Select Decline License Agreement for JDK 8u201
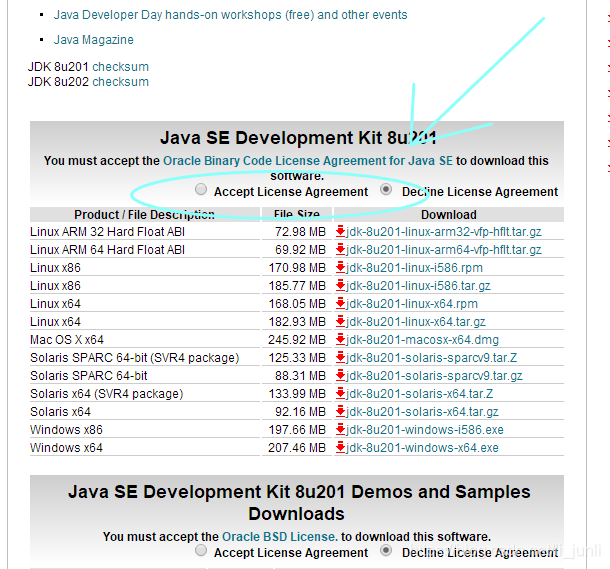The width and height of the screenshot is (610, 569). pos(386,189)
